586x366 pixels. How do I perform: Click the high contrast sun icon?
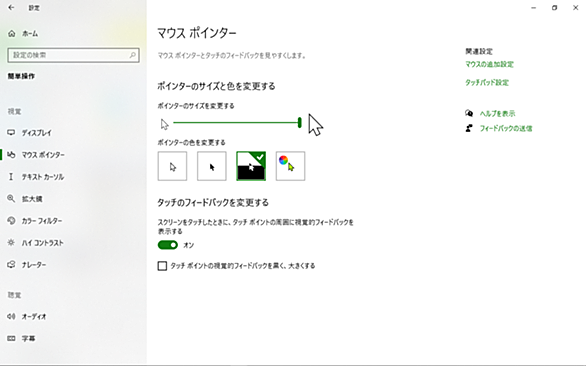11,243
